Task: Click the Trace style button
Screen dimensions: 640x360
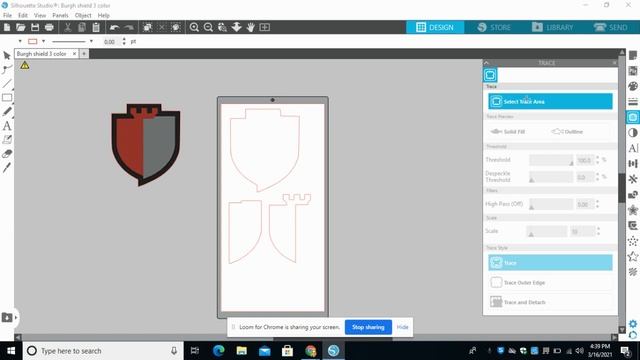Action: click(x=550, y=263)
